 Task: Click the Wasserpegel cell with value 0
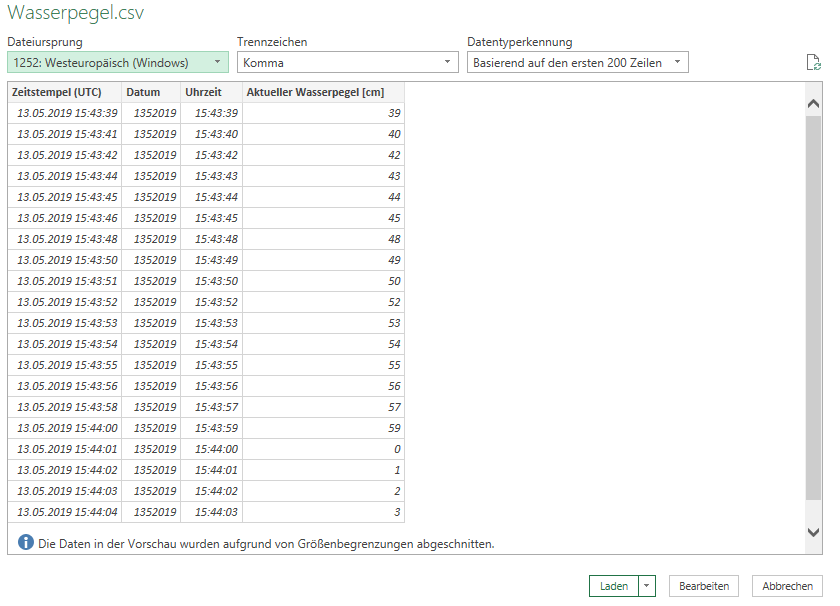point(323,449)
